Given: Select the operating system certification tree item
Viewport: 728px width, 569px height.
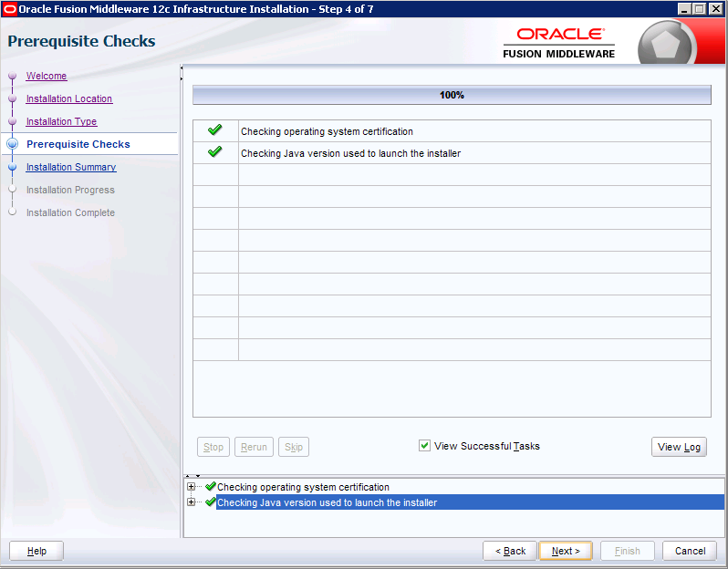Looking at the screenshot, I should pyautogui.click(x=303, y=487).
